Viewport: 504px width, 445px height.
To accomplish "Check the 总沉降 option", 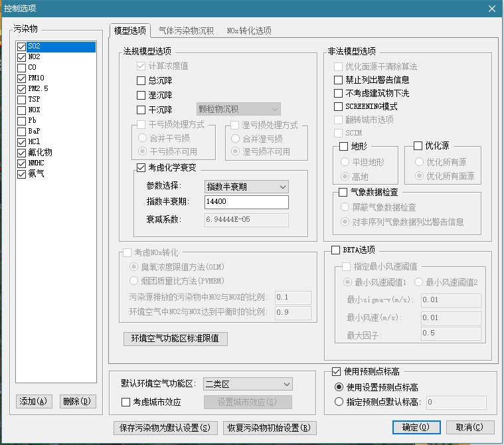I will (141, 80).
